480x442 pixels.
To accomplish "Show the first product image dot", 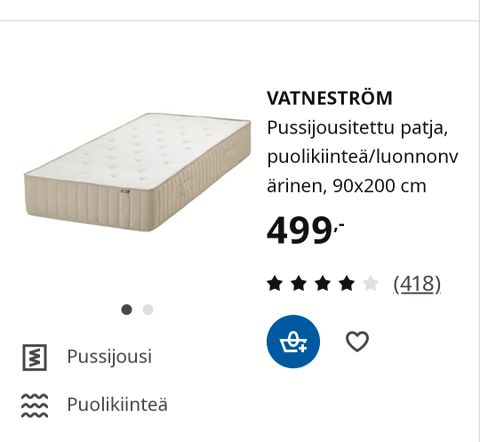I will coord(127,310).
